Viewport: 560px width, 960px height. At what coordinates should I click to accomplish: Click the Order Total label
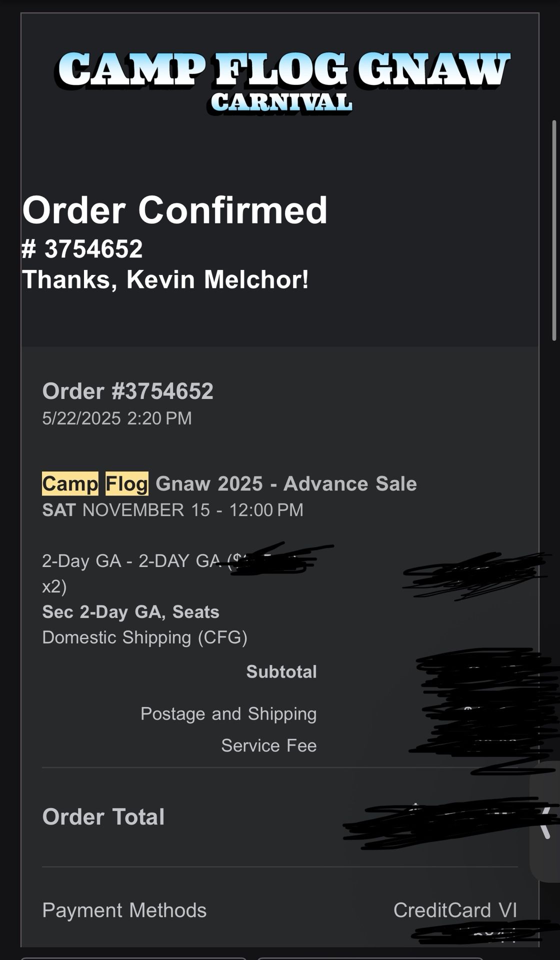[103, 816]
